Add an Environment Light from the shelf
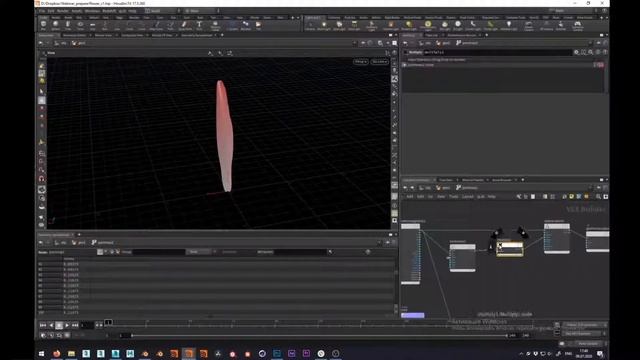This screenshot has width=640, height=360. tap(428, 26)
